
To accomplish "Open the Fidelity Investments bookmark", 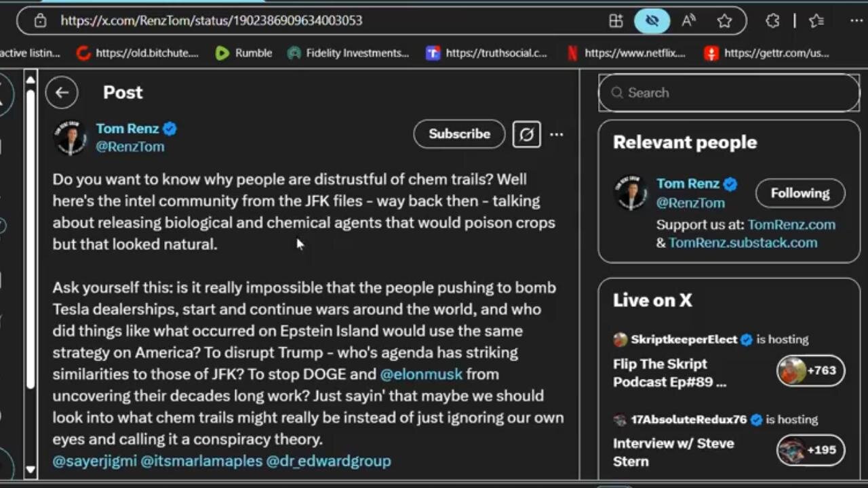I will tap(348, 53).
